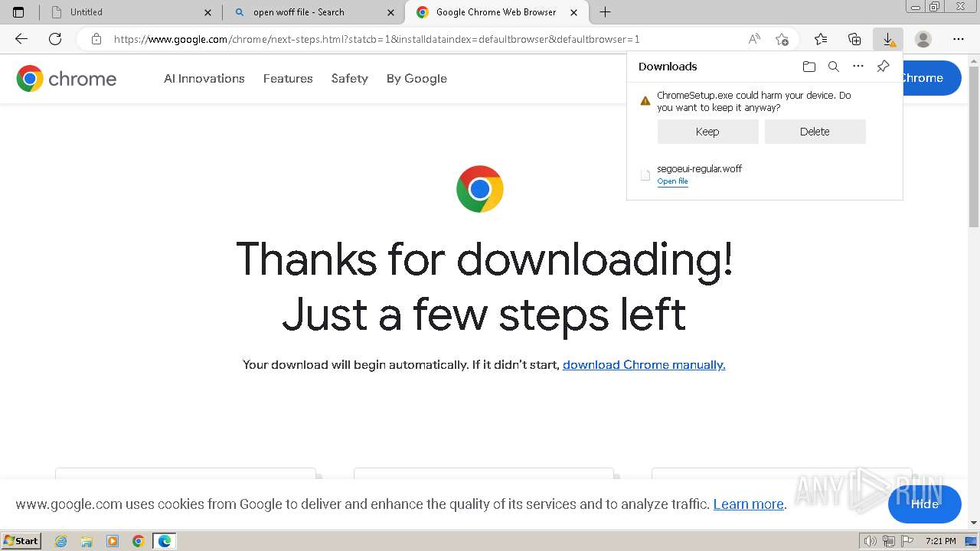Open file segoeui-regular.woff link
The width and height of the screenshot is (980, 551).
672,181
